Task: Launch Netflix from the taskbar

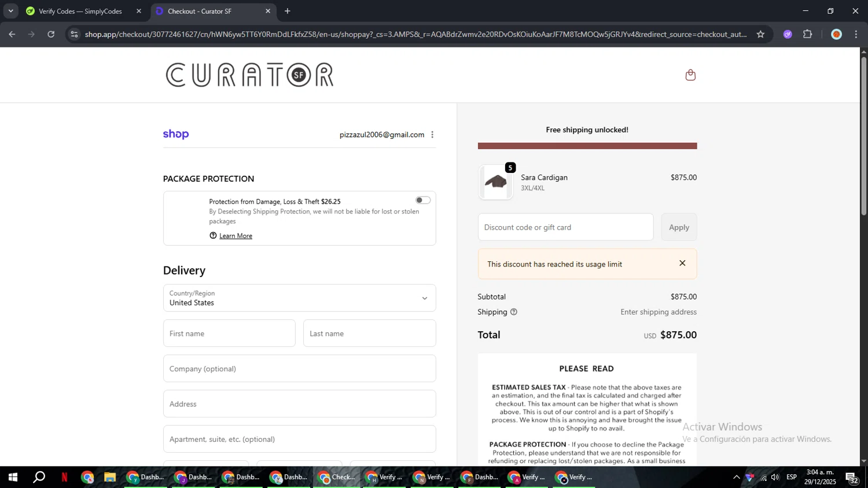Action: tap(64, 478)
